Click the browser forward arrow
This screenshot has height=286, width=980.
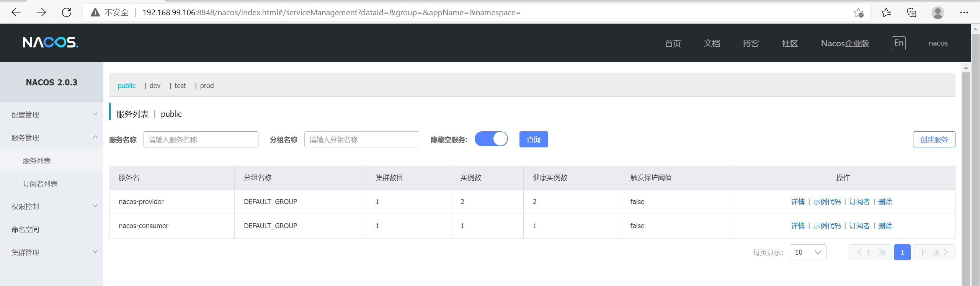[x=41, y=12]
